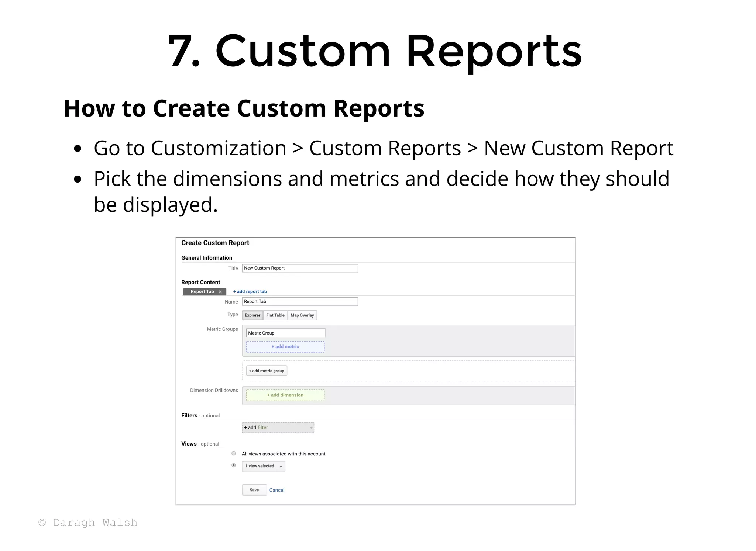Choose the Explorer report type
The height and width of the screenshot is (551, 756).
coord(252,315)
